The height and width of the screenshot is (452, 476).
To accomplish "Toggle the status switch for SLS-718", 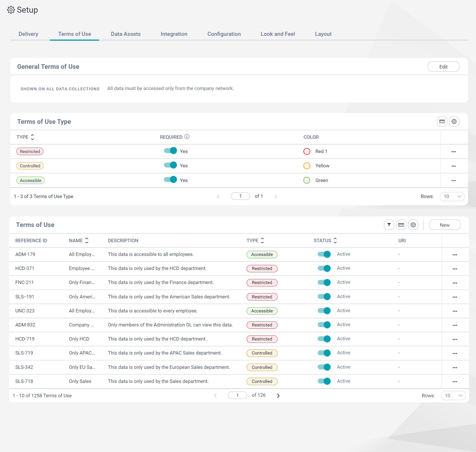I will pos(324,381).
